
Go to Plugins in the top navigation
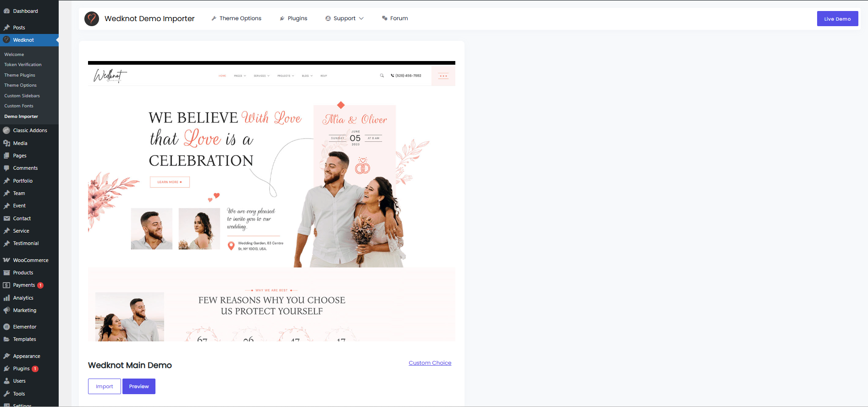(293, 18)
